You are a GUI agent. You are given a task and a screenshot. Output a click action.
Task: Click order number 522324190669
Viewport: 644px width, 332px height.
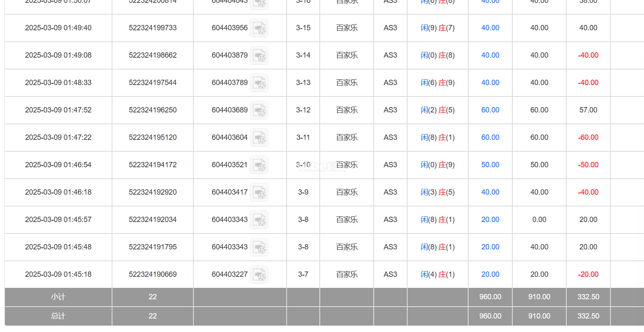153,274
